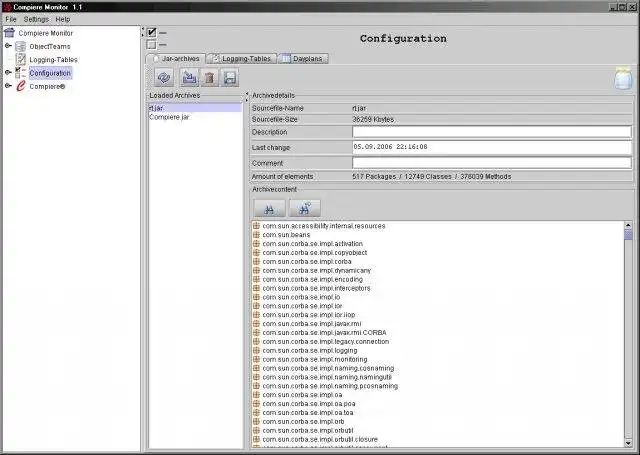This screenshot has width=640, height=455.
Task: Click package icon beside com.sun.corba.se.impl.corba
Action: coord(256,261)
